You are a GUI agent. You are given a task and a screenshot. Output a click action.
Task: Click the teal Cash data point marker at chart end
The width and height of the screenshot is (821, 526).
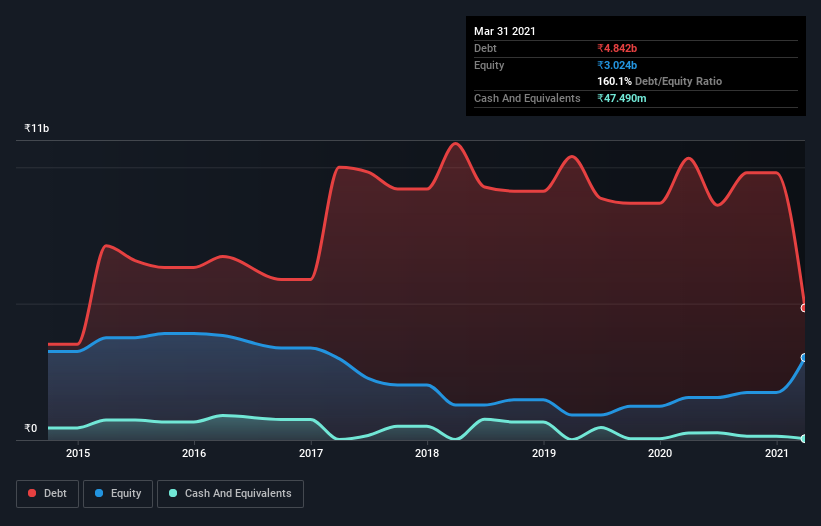click(x=804, y=439)
